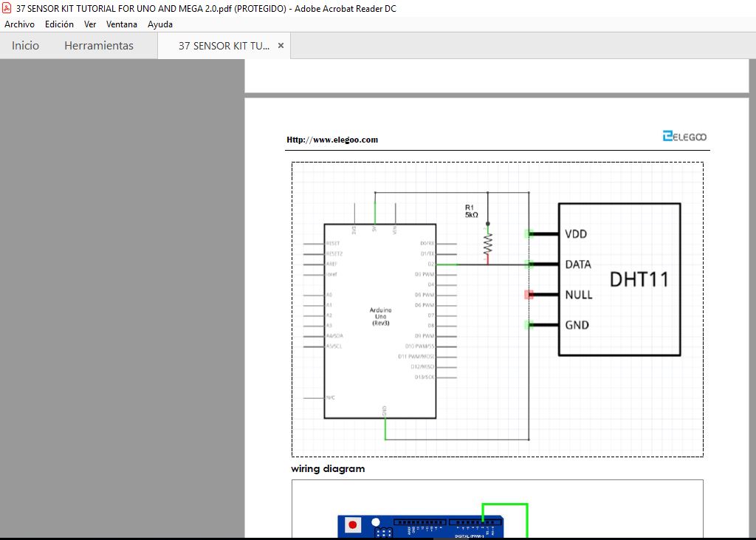
Task: Click the Arduino Uno (Rev3) label
Action: click(380, 317)
